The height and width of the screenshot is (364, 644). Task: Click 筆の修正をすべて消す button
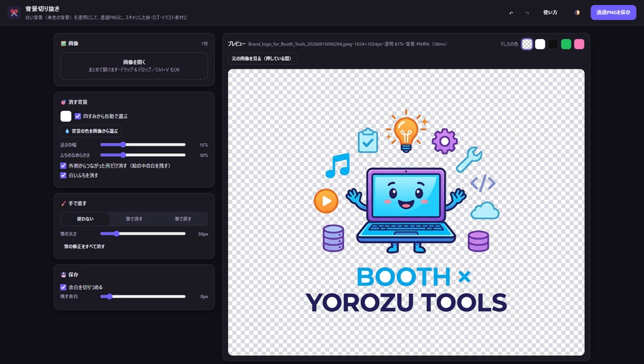click(x=84, y=246)
